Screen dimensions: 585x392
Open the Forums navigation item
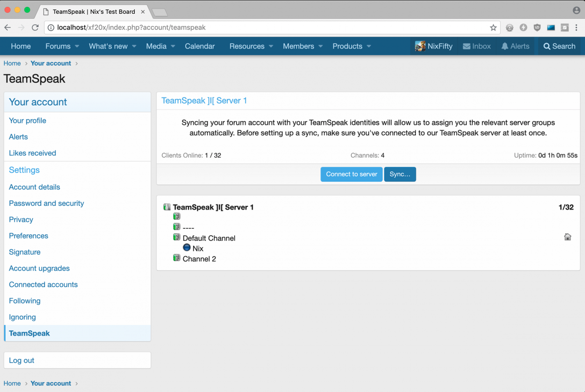tap(58, 46)
